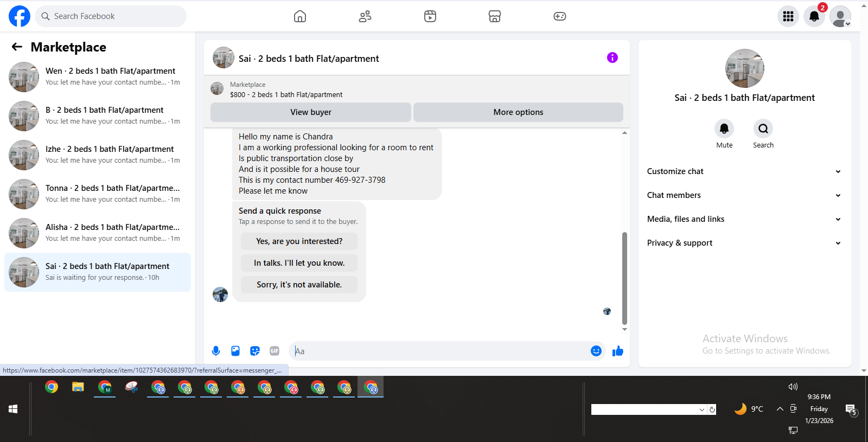Image resolution: width=868 pixels, height=442 pixels.
Task: Mute the conversation with bell icon
Action: 724,129
